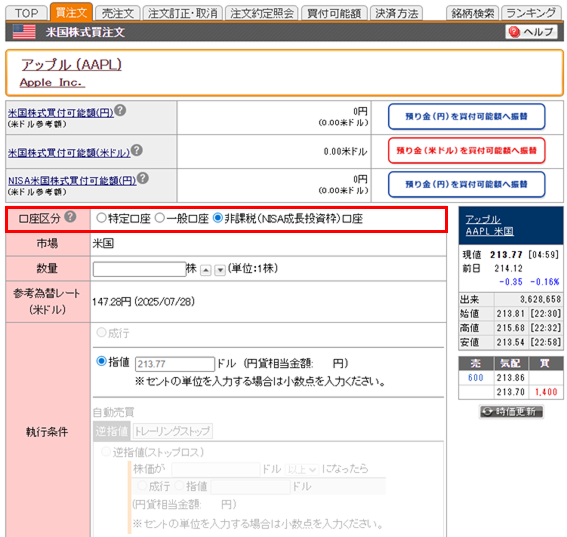Click the bid price 213.70
The width and height of the screenshot is (567, 537).
pyautogui.click(x=511, y=392)
